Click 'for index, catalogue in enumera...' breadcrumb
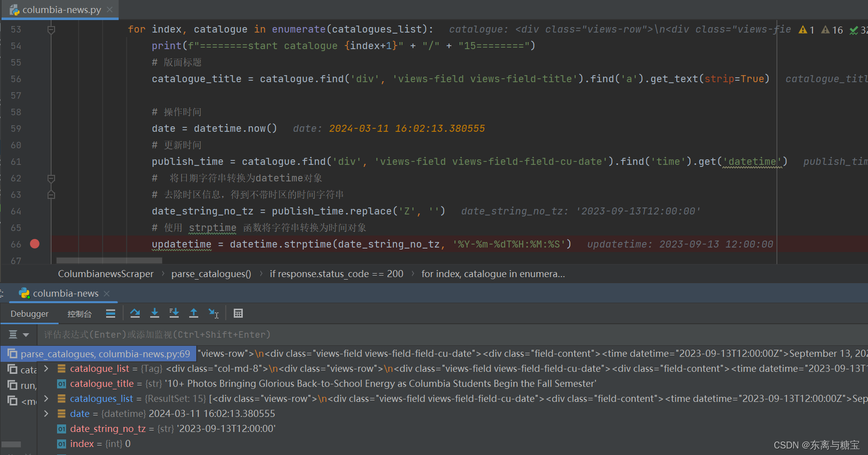The image size is (868, 455). (x=493, y=274)
